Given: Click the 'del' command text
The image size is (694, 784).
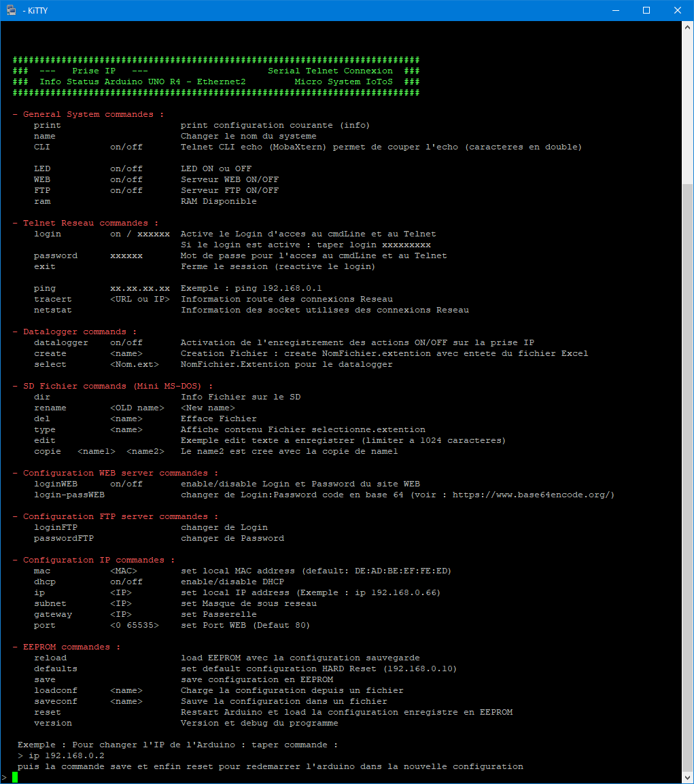Looking at the screenshot, I should pyautogui.click(x=42, y=419).
